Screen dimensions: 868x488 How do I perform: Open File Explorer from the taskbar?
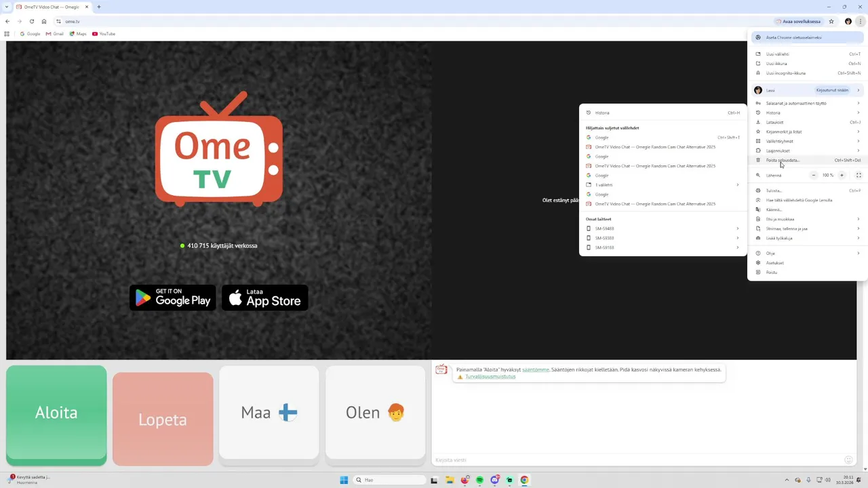pyautogui.click(x=450, y=480)
